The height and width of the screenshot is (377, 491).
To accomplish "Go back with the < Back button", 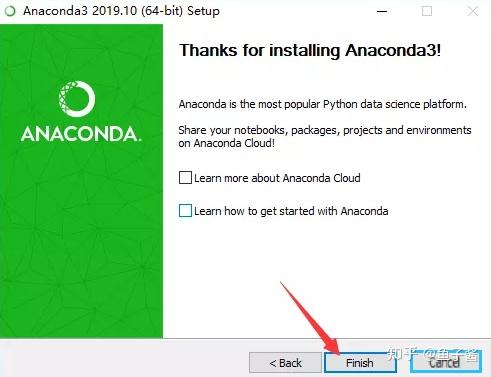I will tap(285, 362).
